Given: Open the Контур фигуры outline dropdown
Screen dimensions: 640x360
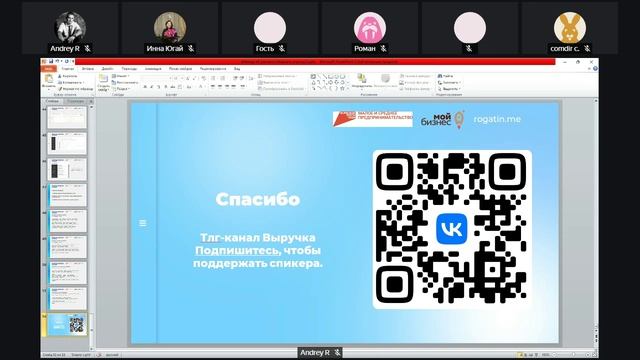Looking at the screenshot, I should pos(414,82).
